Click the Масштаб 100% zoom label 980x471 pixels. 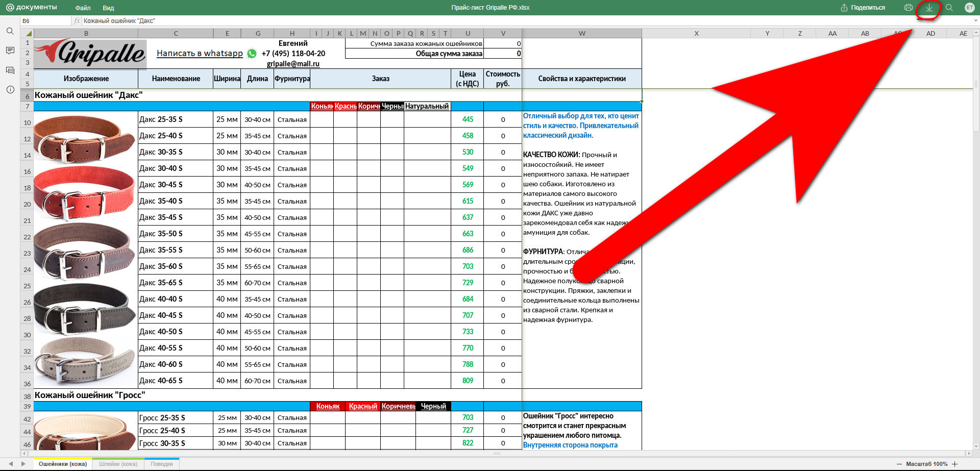pos(926,464)
